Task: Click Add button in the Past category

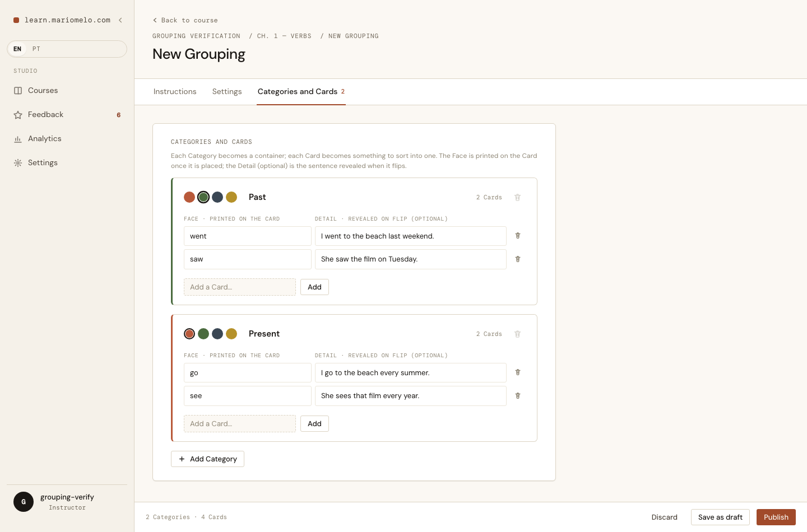Action: 314,287
